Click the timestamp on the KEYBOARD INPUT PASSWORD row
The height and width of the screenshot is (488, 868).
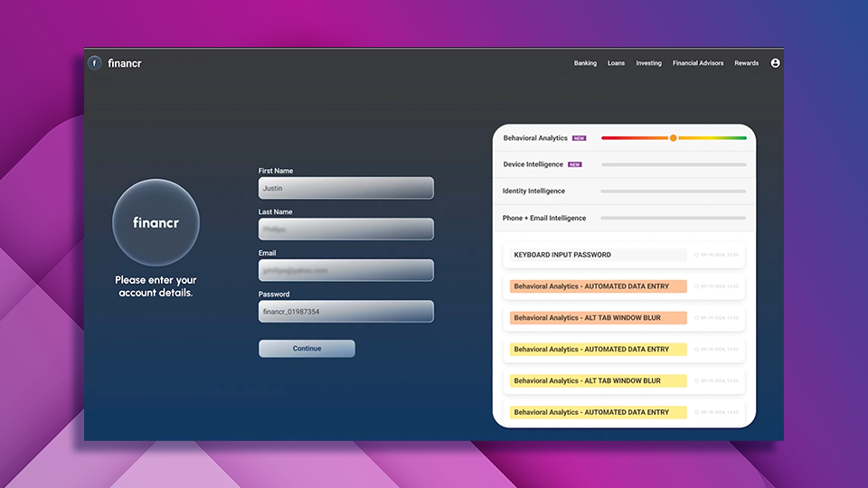click(x=717, y=255)
